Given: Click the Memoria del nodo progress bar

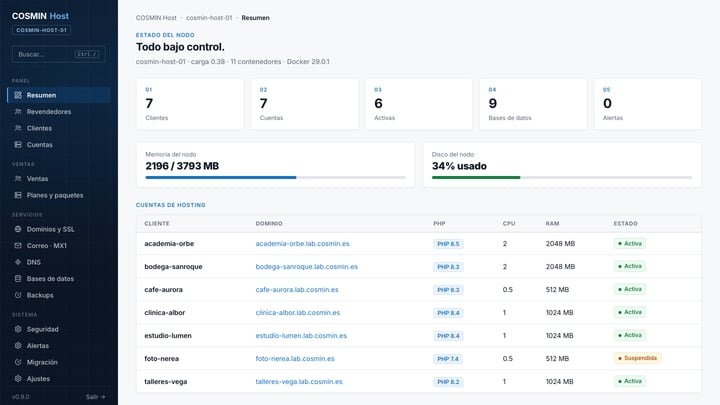Looking at the screenshot, I should (x=276, y=177).
